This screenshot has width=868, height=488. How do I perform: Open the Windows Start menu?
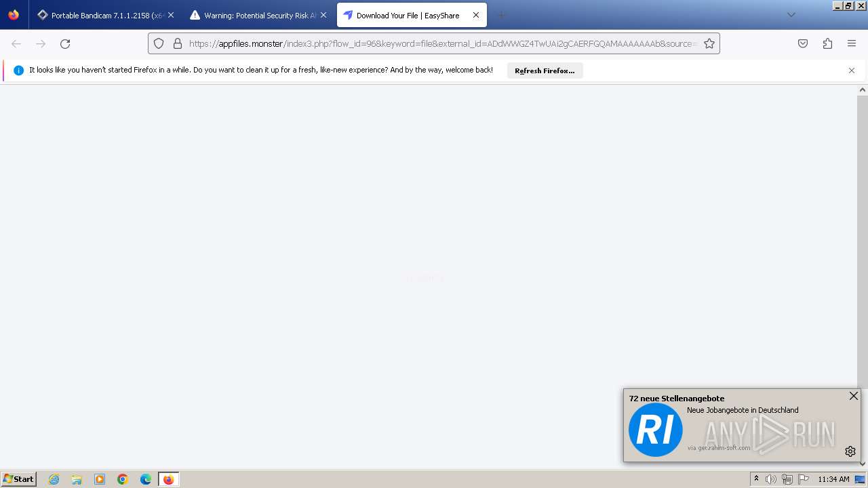tap(18, 479)
